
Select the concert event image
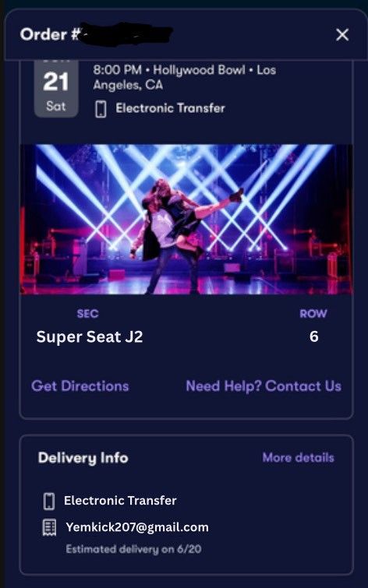(186, 220)
